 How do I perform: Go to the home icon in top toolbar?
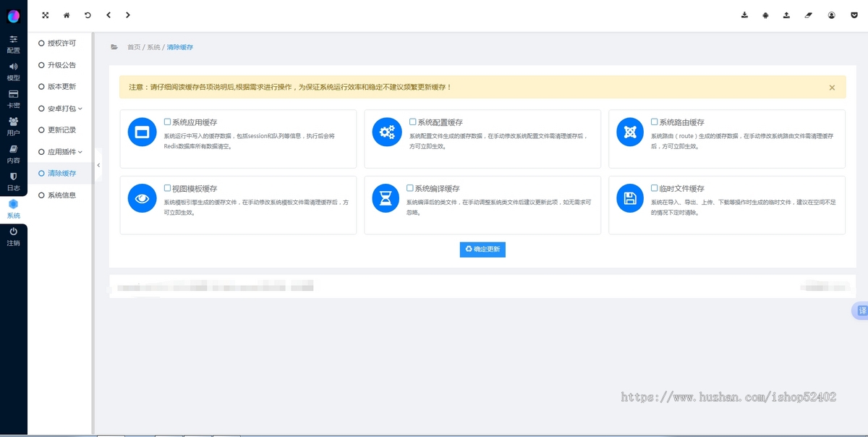pos(67,15)
